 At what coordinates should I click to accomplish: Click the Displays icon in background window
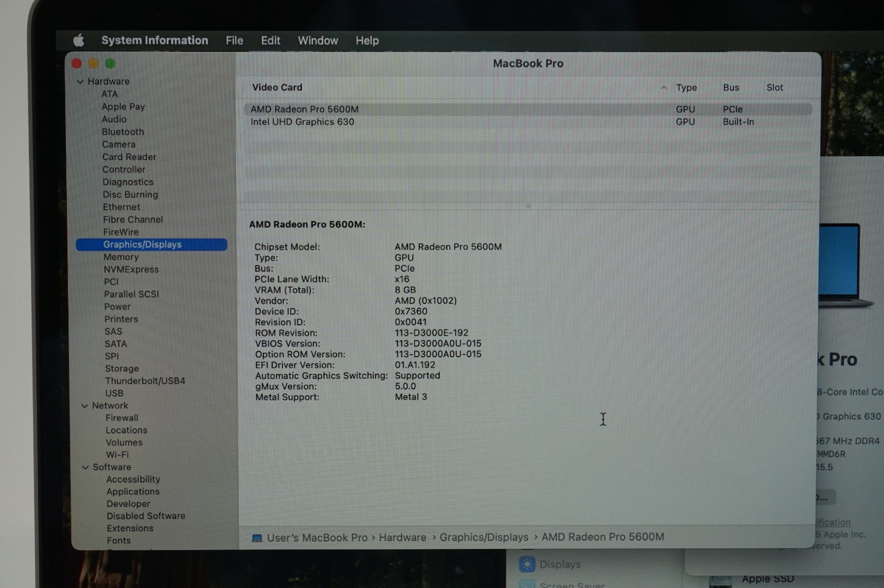tap(527, 564)
